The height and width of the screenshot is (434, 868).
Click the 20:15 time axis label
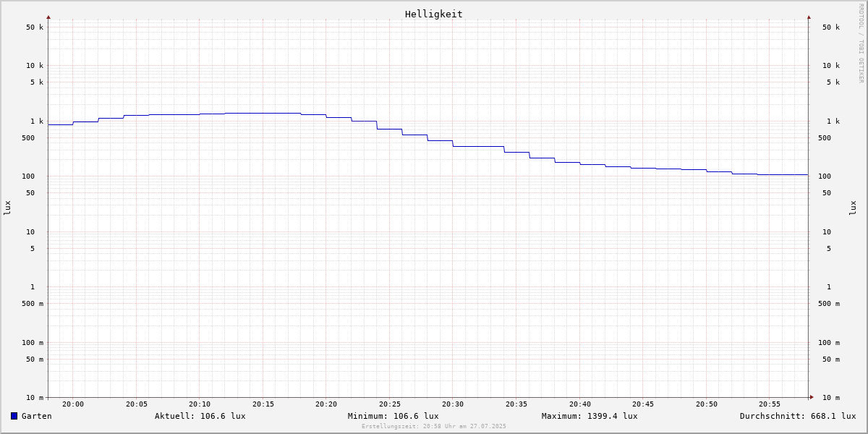(x=263, y=404)
